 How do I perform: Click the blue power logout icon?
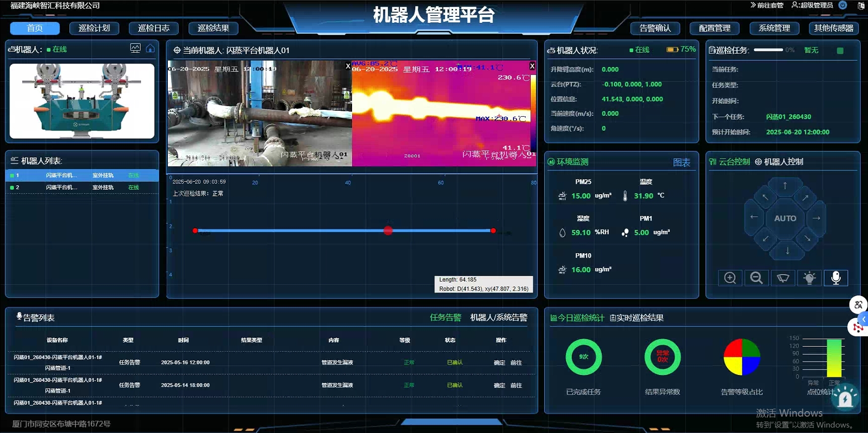point(843,5)
